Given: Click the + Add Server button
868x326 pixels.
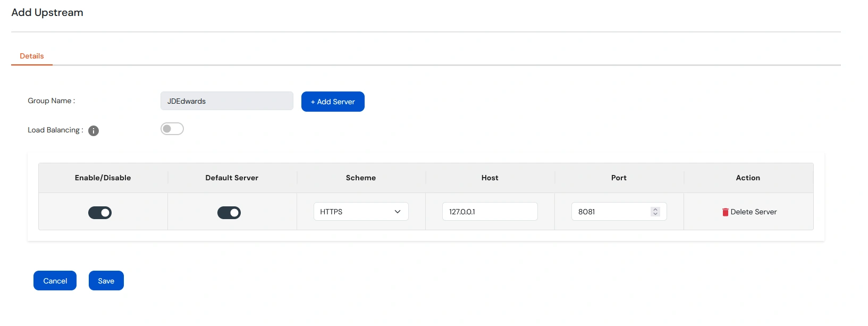Looking at the screenshot, I should click(333, 102).
